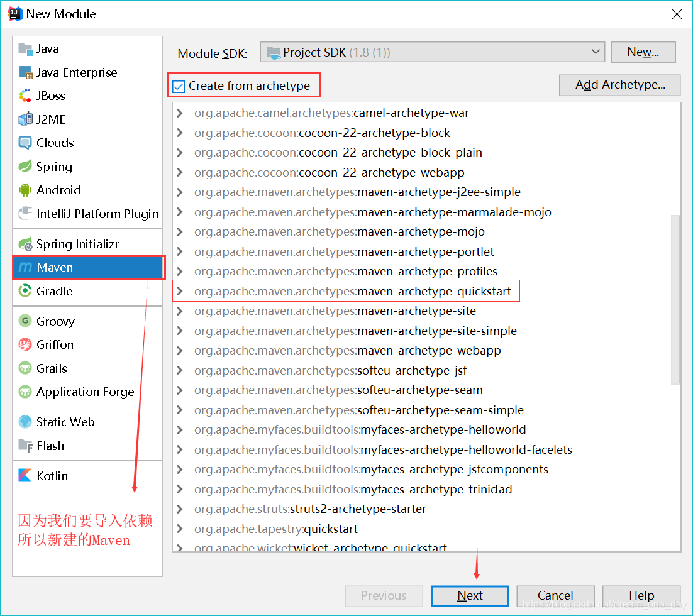This screenshot has height=616, width=693.
Task: Select myfaces-archetype-jsfcomponents archetype
Action: pos(371,470)
